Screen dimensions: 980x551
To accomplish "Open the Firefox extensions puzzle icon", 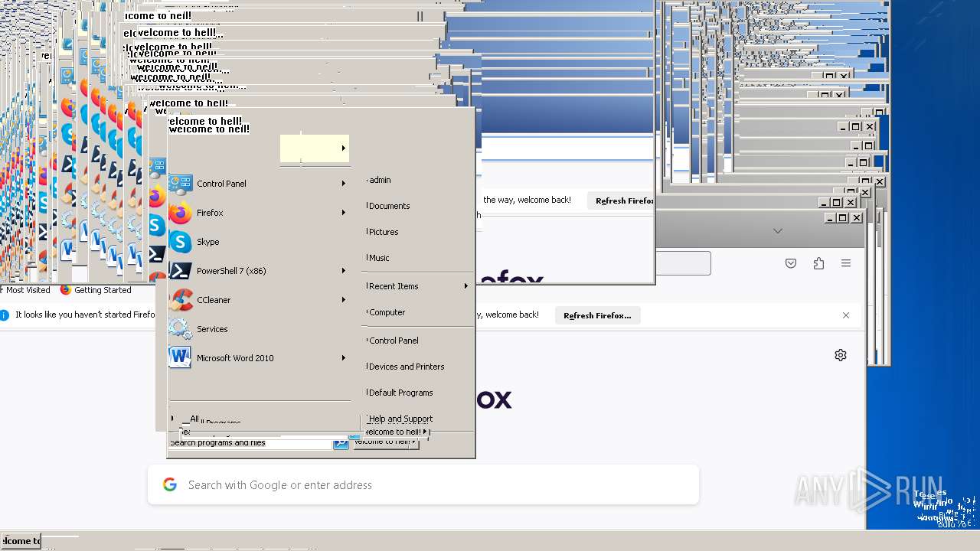I will 818,263.
